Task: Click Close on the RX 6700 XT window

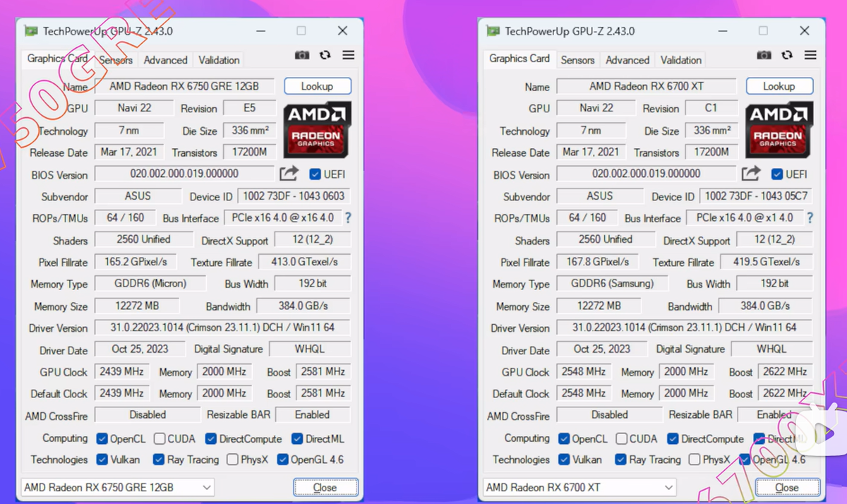Action: [787, 487]
